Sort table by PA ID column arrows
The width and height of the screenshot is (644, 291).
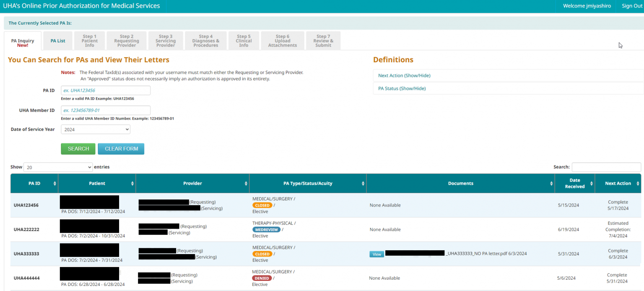tap(55, 184)
